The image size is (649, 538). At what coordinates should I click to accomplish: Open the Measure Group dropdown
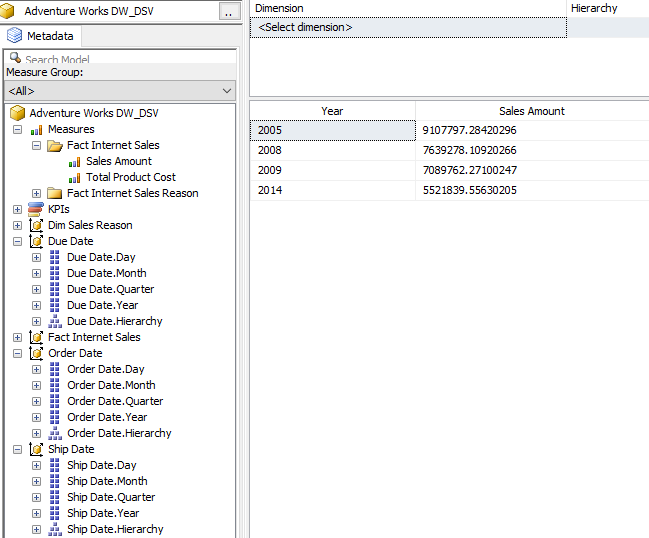227,91
